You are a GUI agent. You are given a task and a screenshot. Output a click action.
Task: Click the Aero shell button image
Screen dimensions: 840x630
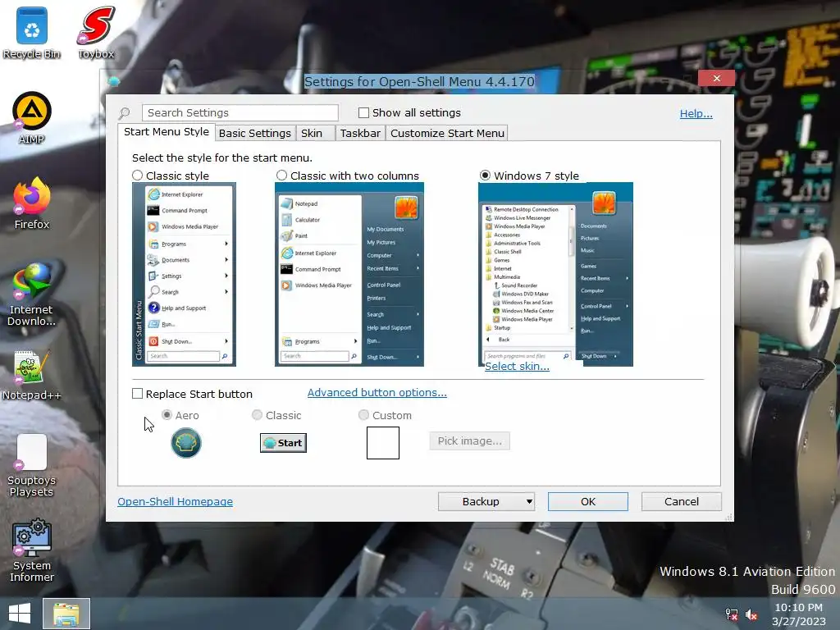(x=186, y=443)
